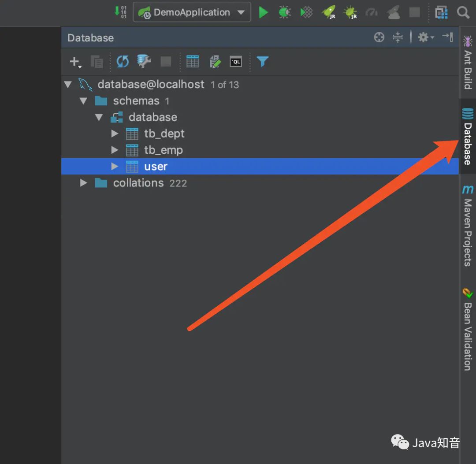Collapse all nodes in the Database panel

click(398, 37)
